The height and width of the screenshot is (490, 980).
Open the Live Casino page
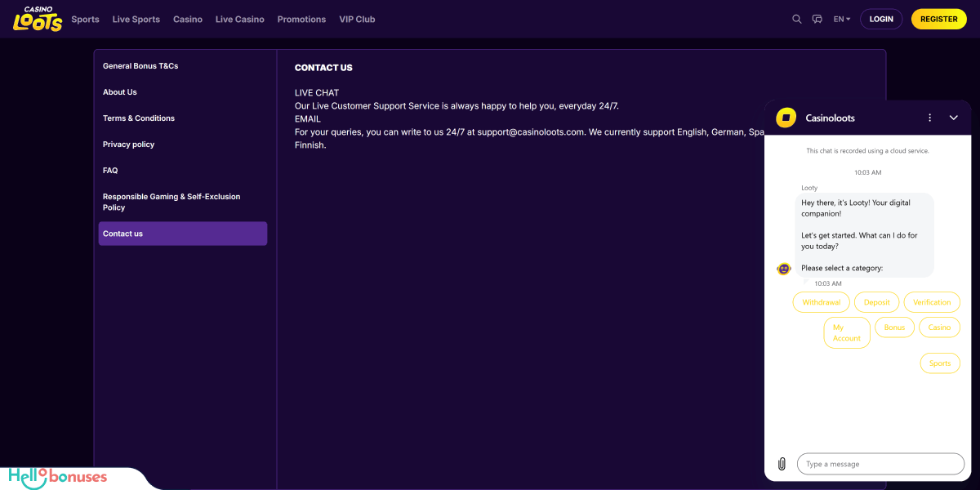[x=240, y=19]
